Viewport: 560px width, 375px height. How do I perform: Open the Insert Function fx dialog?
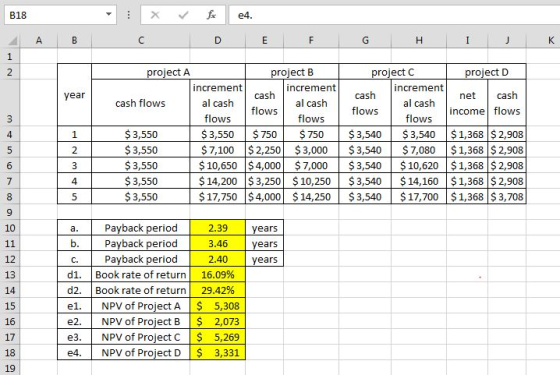coord(211,15)
